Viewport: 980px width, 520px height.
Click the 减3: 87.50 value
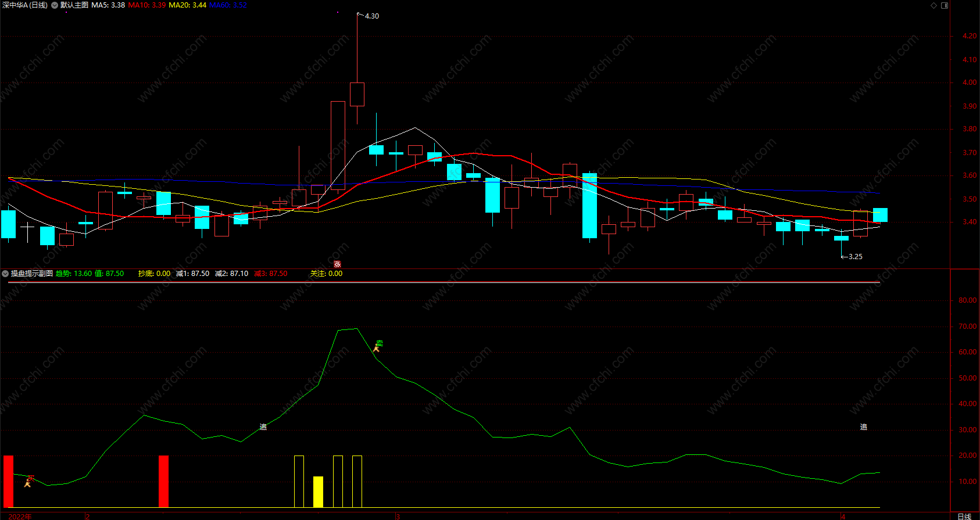pyautogui.click(x=270, y=273)
